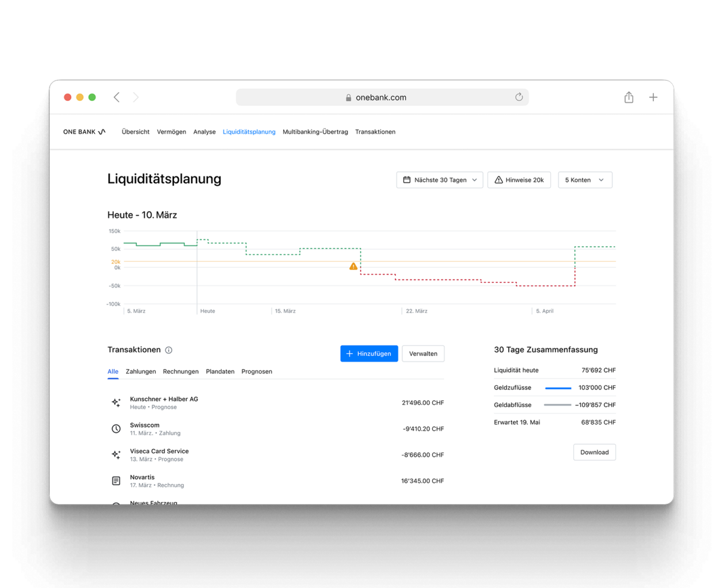Click the 15. März axis label
Image resolution: width=723 pixels, height=588 pixels.
point(285,311)
